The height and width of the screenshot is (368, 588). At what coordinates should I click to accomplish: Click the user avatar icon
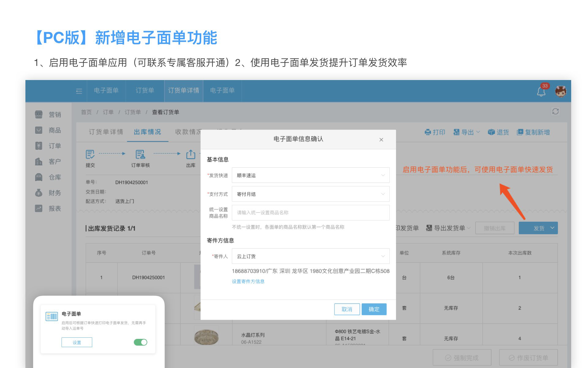561,91
